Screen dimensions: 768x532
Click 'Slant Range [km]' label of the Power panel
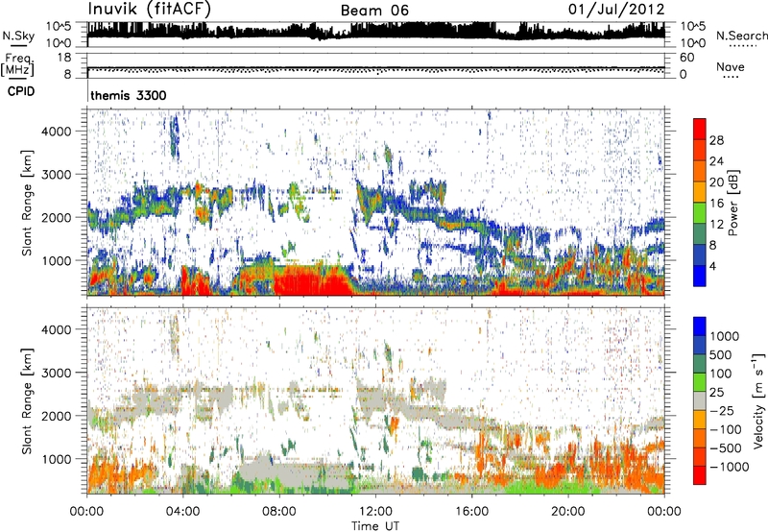pos(27,203)
